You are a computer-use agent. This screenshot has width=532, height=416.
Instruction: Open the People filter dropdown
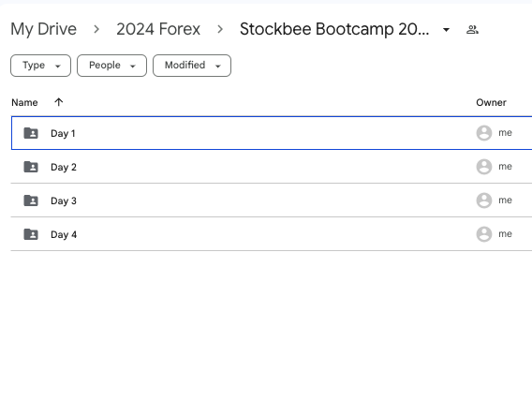[112, 66]
